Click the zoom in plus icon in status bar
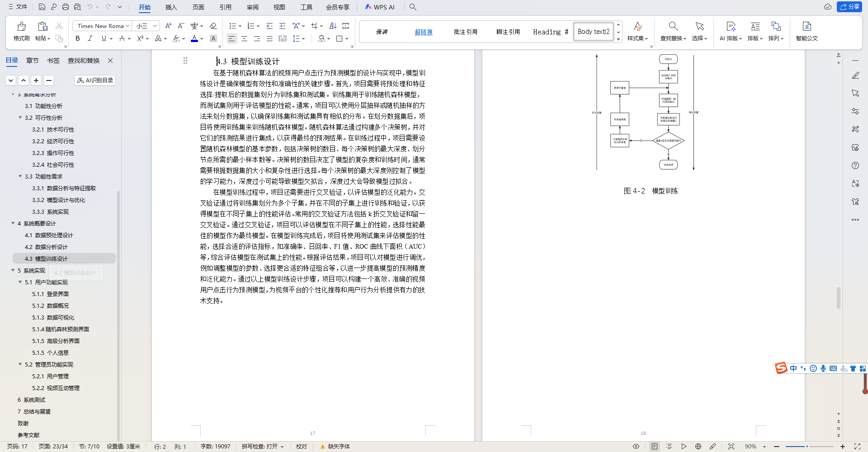 click(843, 447)
